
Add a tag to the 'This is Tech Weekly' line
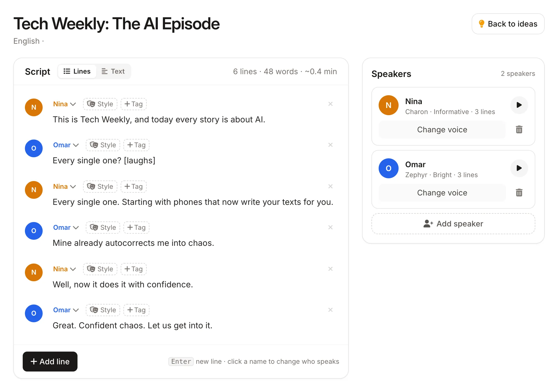134,104
